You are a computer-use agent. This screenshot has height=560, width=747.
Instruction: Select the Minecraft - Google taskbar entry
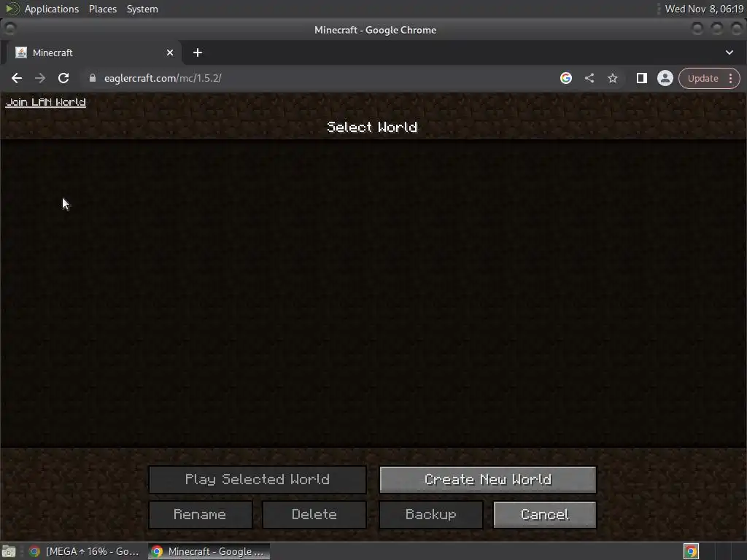[x=209, y=551]
